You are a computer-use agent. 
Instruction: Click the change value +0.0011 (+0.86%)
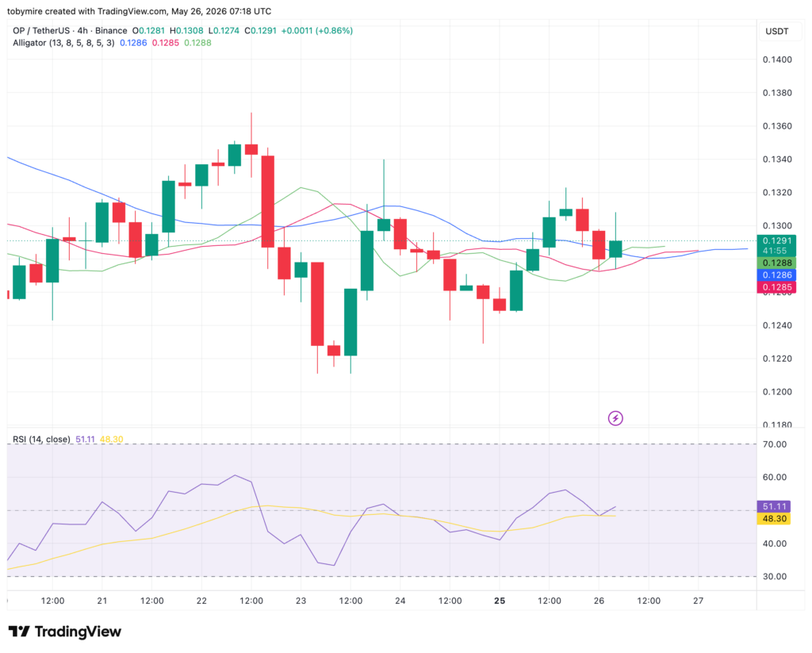tap(317, 31)
